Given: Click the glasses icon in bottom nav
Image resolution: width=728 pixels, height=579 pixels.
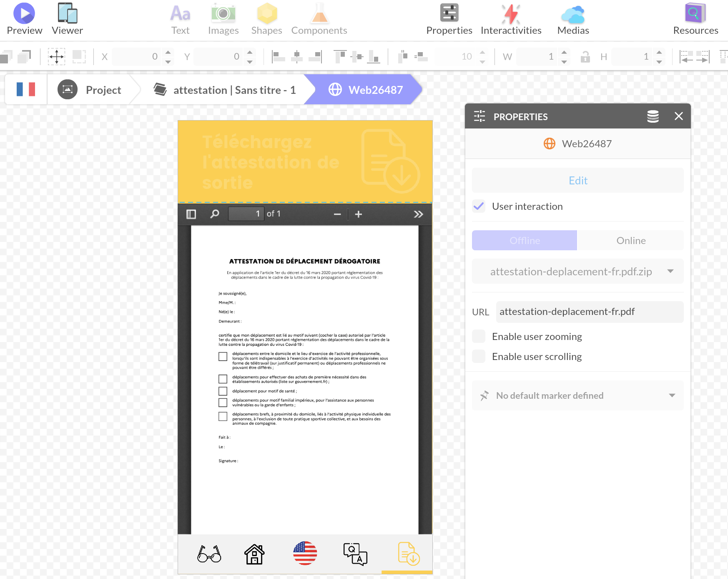Looking at the screenshot, I should (209, 554).
